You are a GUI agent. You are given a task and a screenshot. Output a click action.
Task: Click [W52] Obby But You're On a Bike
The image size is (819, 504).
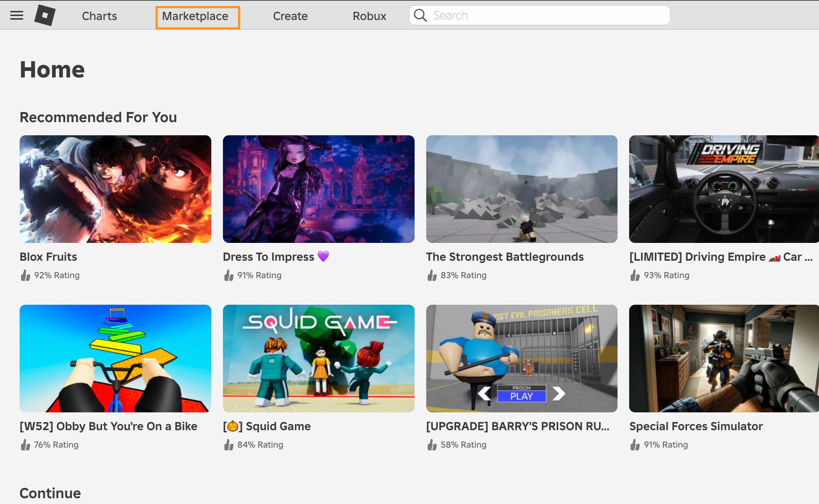pos(108,426)
